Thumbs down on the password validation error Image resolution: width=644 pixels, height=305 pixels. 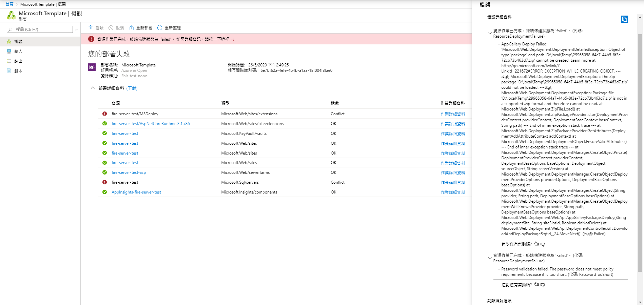click(x=543, y=285)
